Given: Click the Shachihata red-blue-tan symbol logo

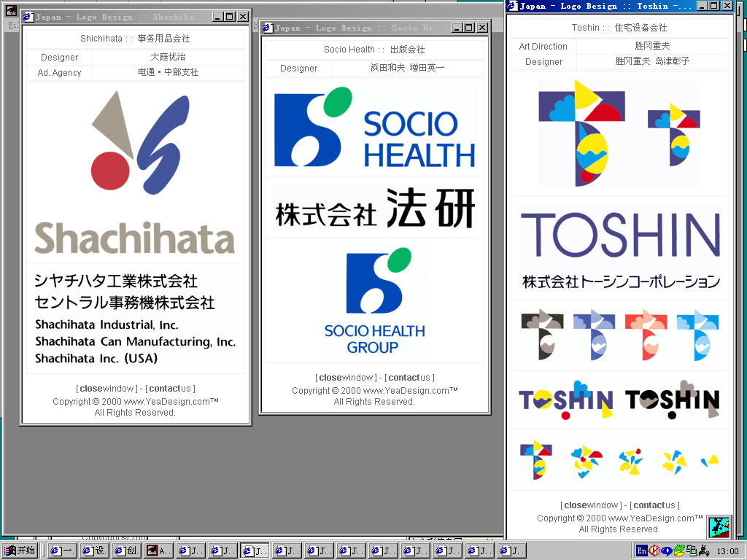Looking at the screenshot, I should click(x=140, y=143).
